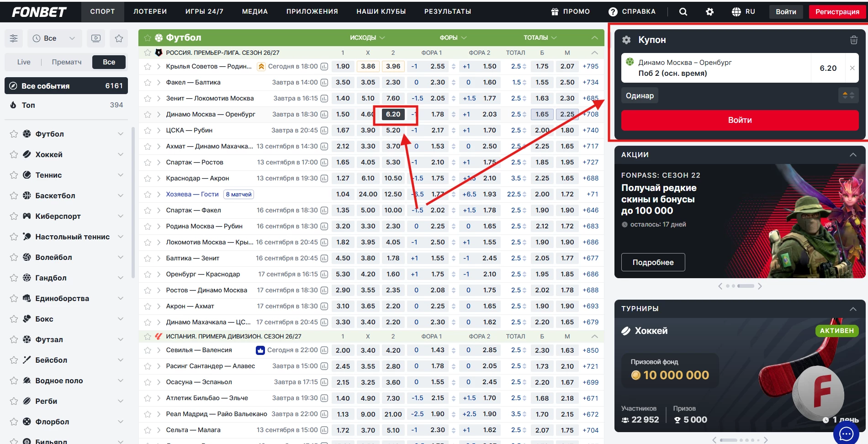Go to previous promo banner slide
Viewport: 868px width, 444px height.
pyautogui.click(x=720, y=286)
